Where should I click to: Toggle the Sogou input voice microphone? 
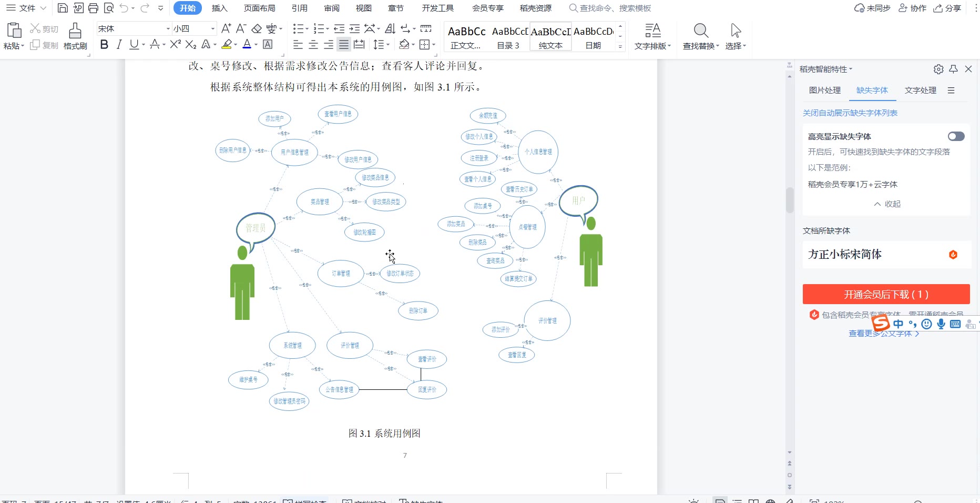pyautogui.click(x=941, y=324)
